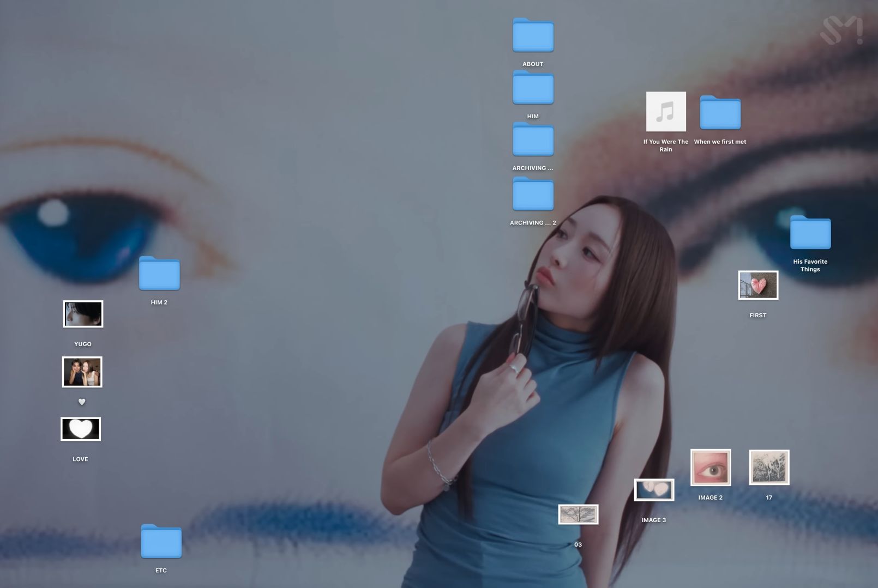Click the If You Were The Rain filename
This screenshot has height=588, width=878.
pos(666,146)
